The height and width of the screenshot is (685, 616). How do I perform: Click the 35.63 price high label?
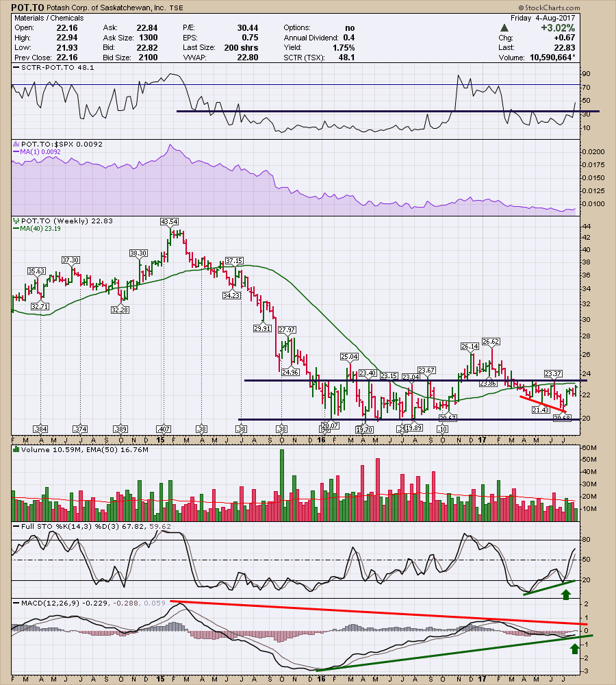point(37,271)
